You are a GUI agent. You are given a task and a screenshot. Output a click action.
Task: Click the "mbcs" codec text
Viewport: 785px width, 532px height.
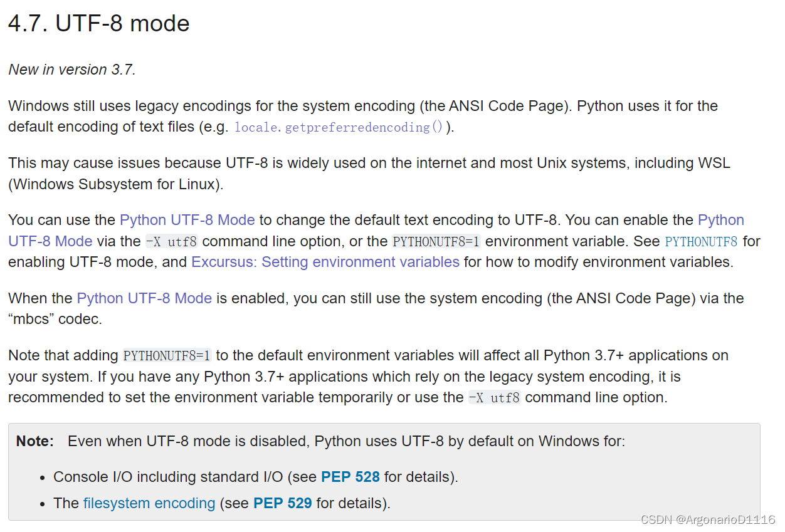pyautogui.click(x=55, y=319)
